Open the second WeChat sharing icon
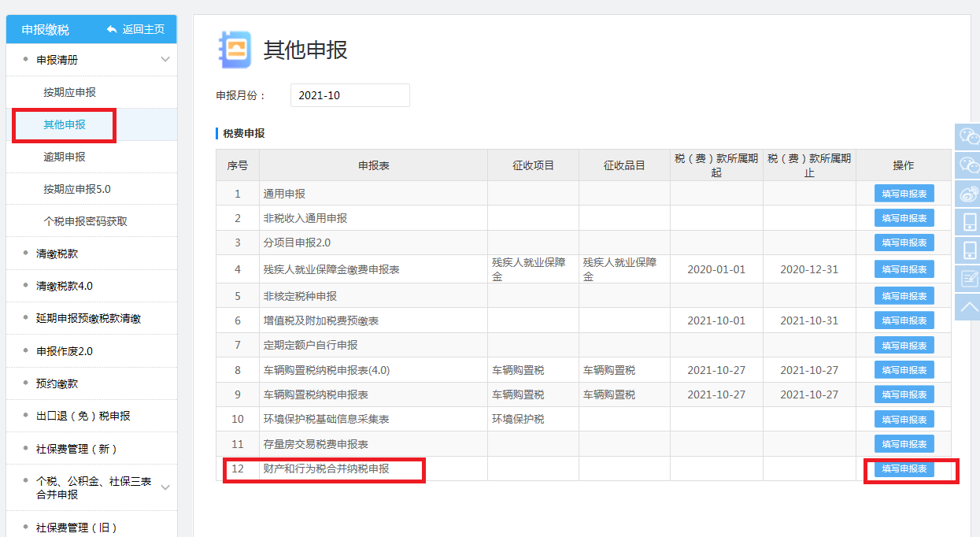Screen dimensions: 980x537 [x=967, y=165]
